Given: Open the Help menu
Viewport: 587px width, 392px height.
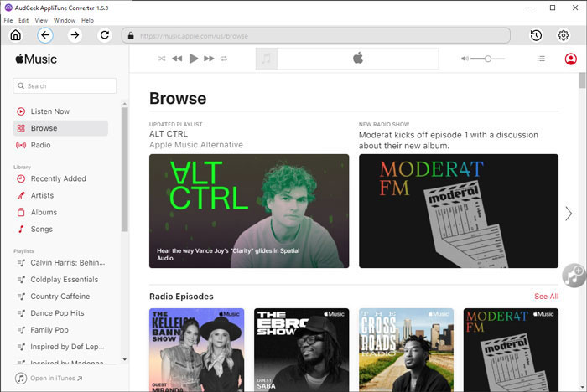Looking at the screenshot, I should point(87,20).
